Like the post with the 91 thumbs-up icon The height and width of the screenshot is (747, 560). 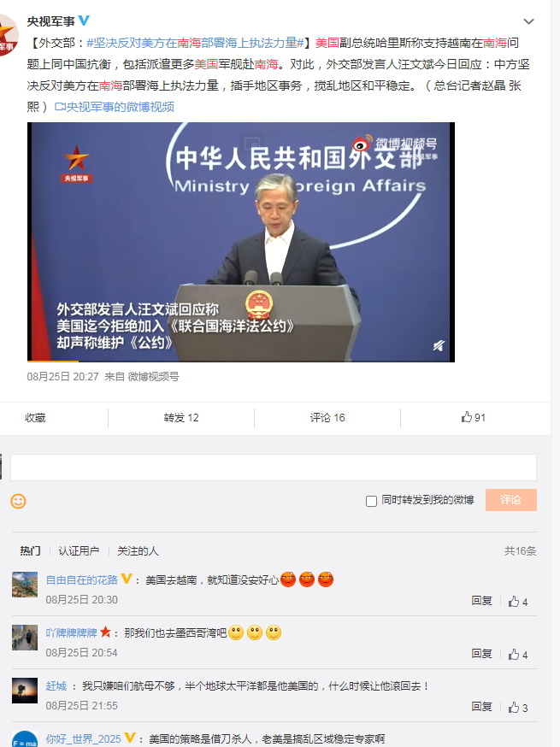point(474,417)
